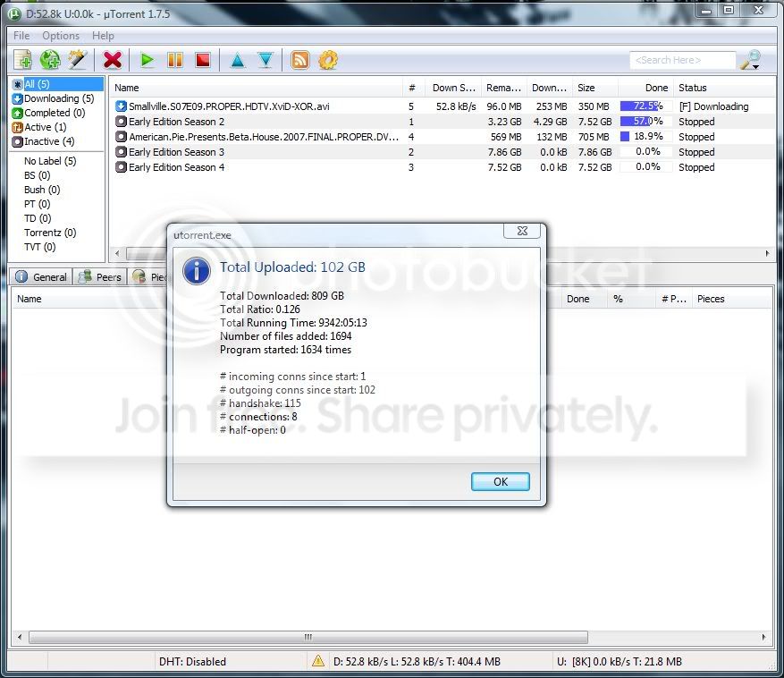
Task: Click the Search Here input field
Action: (x=682, y=60)
